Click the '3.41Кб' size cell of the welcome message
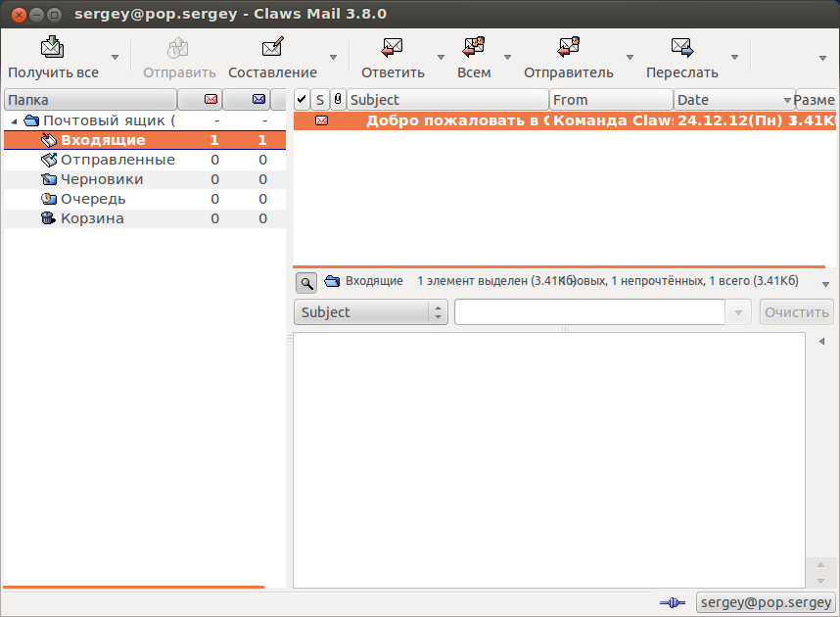Screen dimensions: 840x617 (x=813, y=120)
